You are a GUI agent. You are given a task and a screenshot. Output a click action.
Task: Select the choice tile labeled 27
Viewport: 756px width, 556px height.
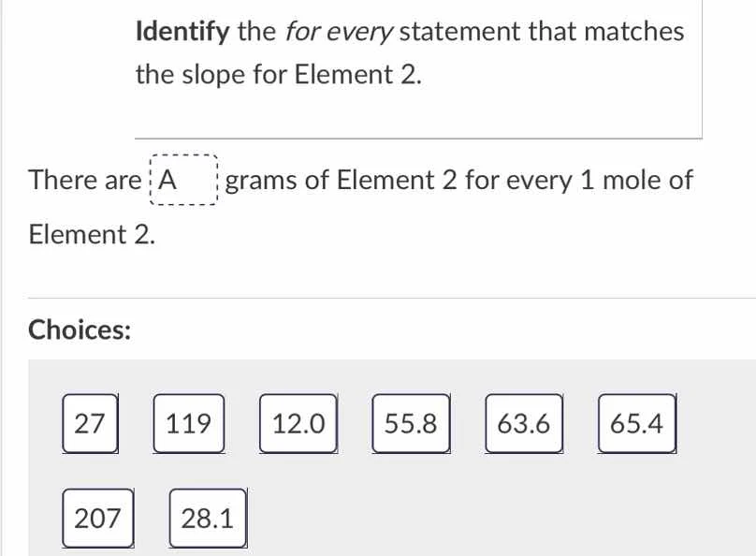[90, 424]
